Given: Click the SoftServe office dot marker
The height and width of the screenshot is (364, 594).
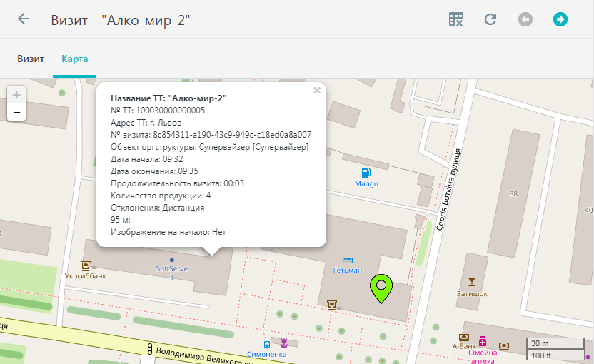Looking at the screenshot, I should (172, 260).
